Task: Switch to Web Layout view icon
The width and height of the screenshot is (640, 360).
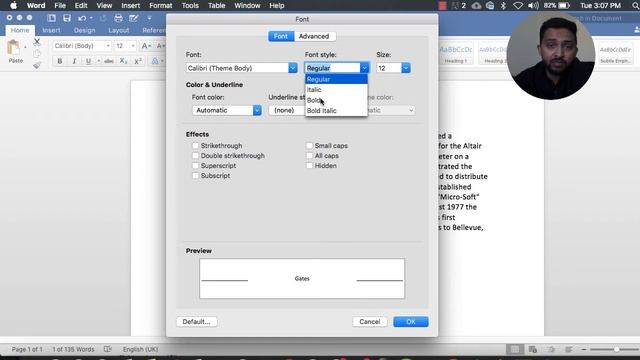Action: pos(533,349)
